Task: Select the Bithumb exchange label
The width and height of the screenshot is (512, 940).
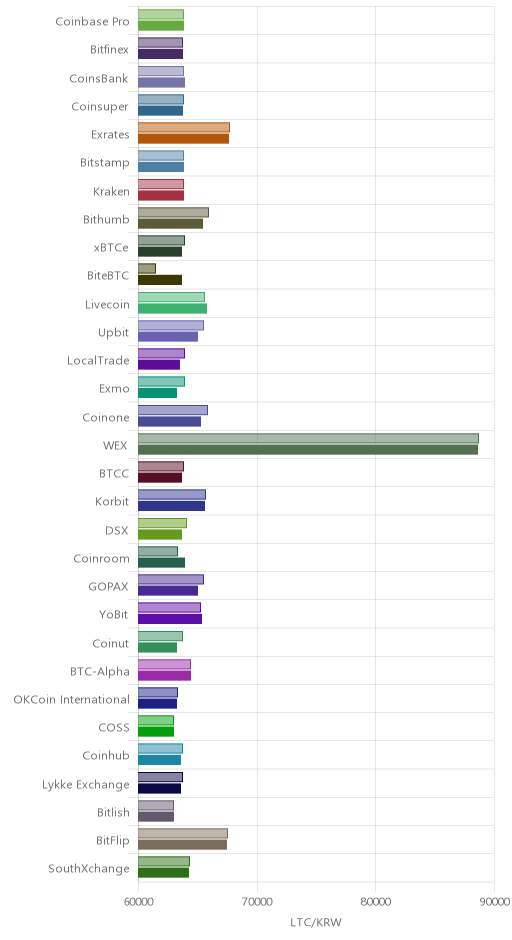Action: point(106,219)
